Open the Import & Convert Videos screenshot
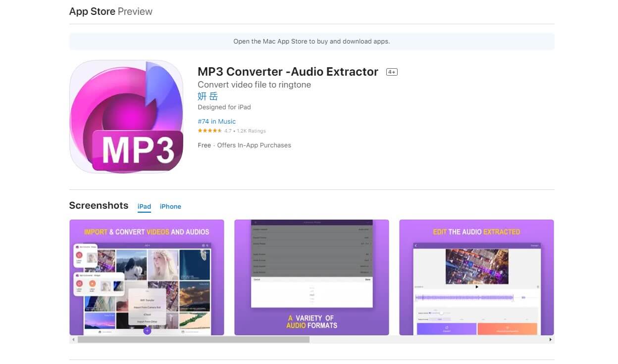Image resolution: width=618 pixels, height=364 pixels. [x=147, y=277]
